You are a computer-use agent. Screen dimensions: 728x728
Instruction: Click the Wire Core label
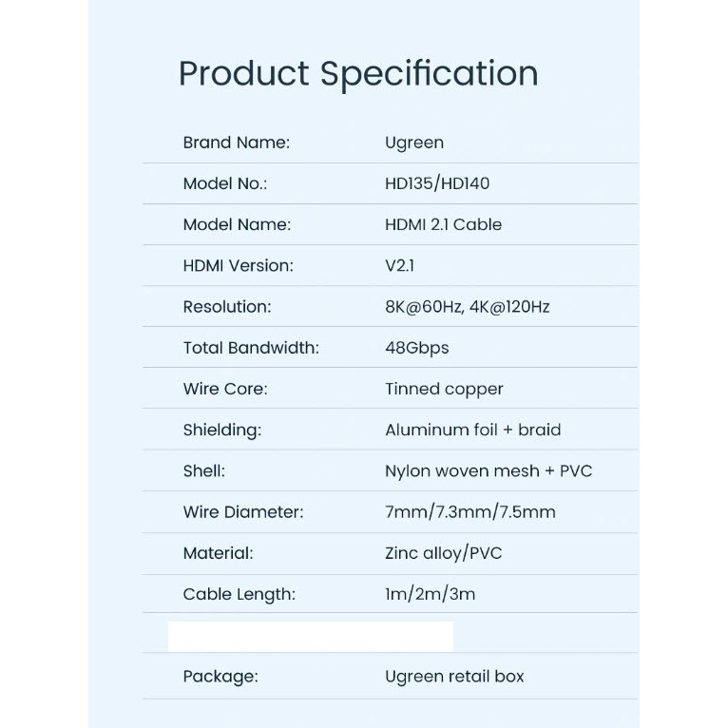click(225, 389)
